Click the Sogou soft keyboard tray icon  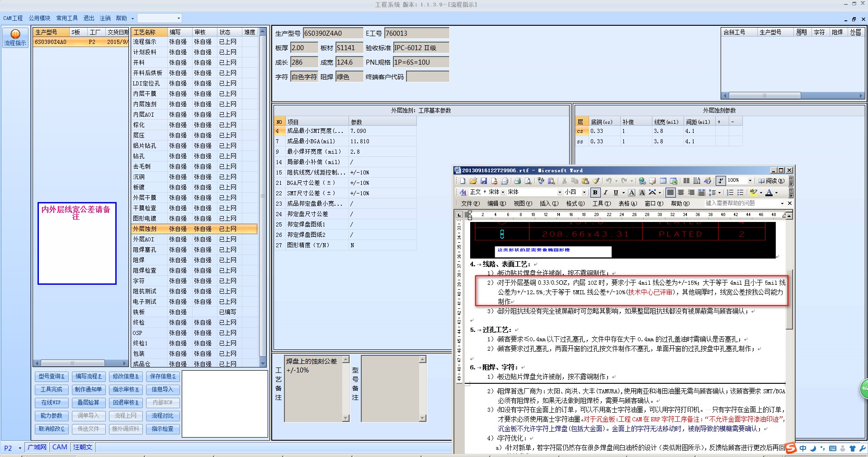[x=832, y=448]
